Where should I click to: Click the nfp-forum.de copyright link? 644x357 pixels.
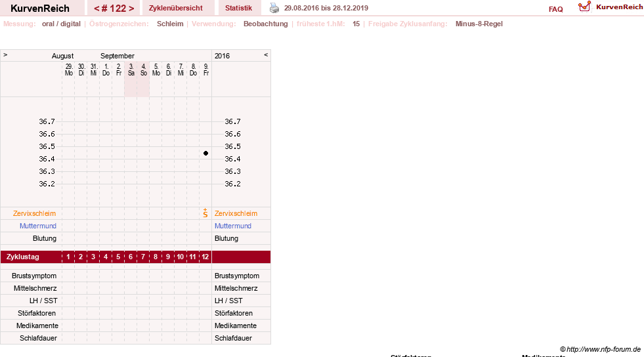point(601,349)
